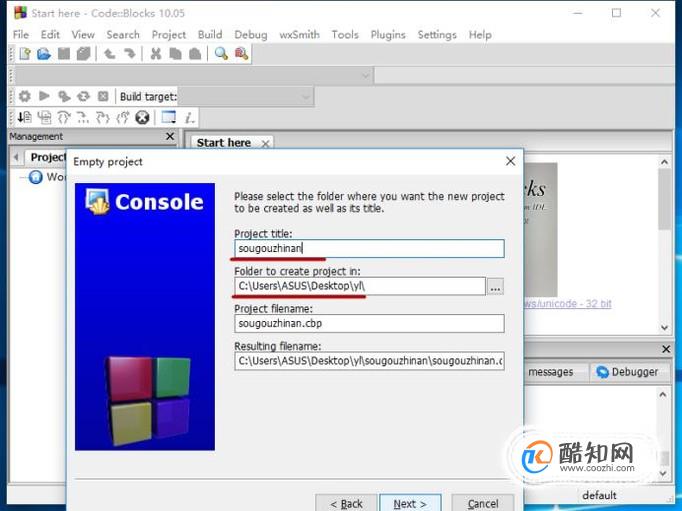Click the Find magnifier icon
This screenshot has height=511, width=682.
click(221, 54)
